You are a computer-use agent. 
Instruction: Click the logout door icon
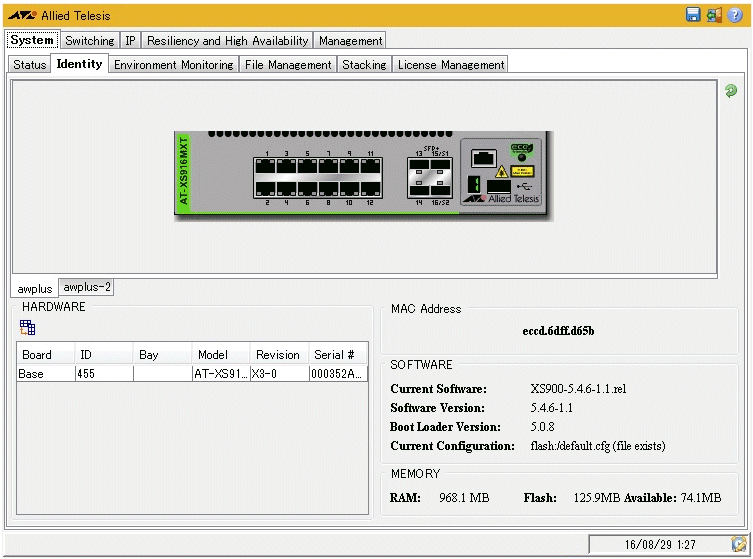(713, 15)
